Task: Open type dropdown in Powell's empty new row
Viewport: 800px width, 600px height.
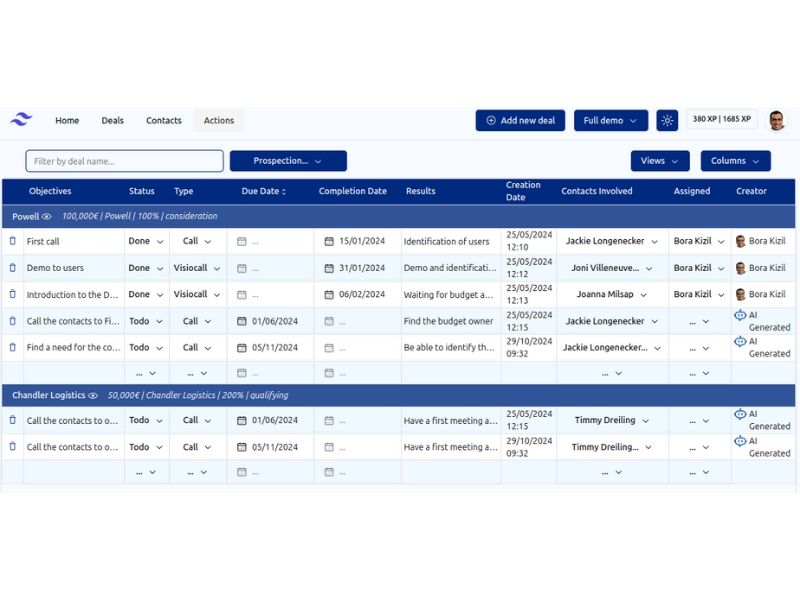Action: pyautogui.click(x=197, y=373)
